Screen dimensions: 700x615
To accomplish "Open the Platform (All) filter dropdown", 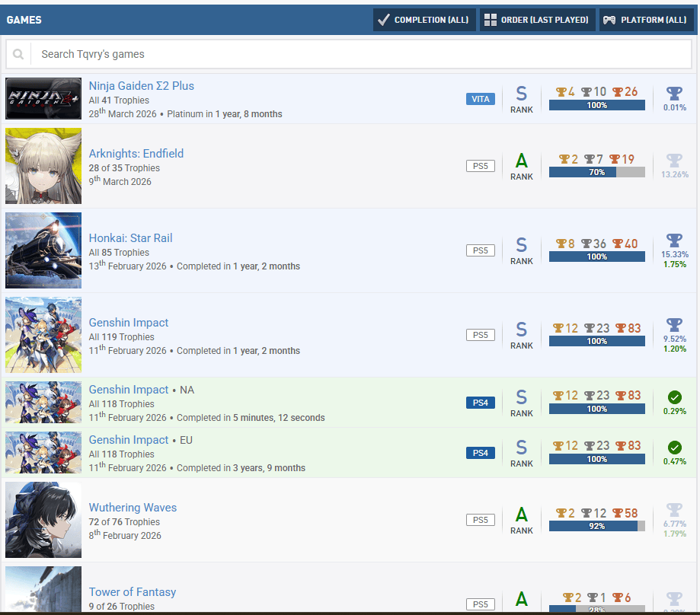I will [x=646, y=20].
